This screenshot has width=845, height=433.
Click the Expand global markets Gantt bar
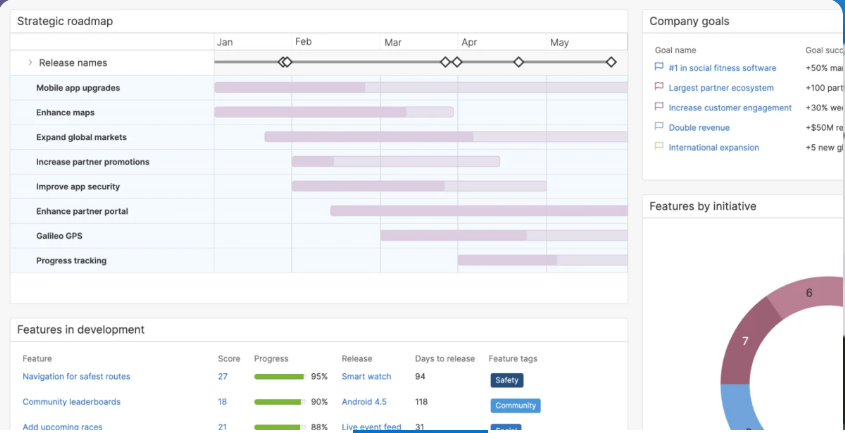click(446, 137)
